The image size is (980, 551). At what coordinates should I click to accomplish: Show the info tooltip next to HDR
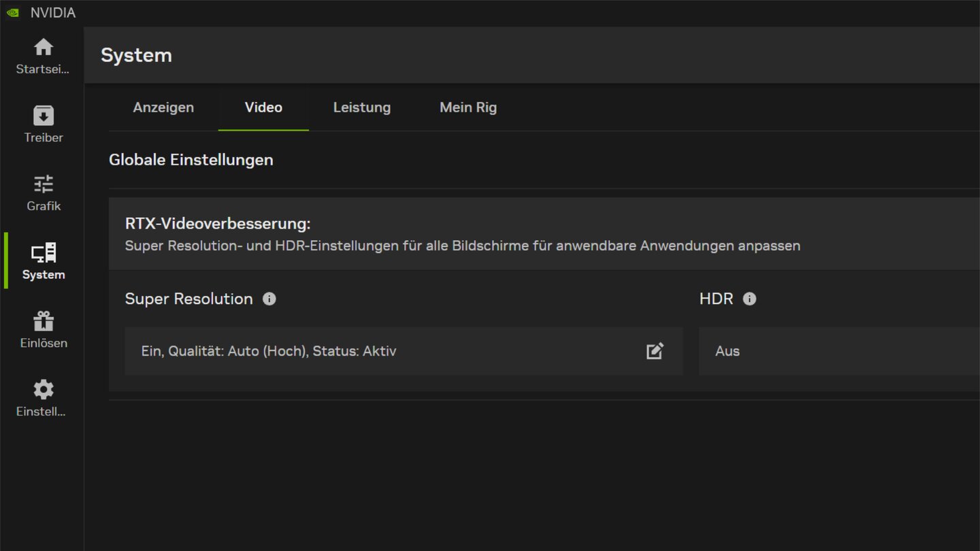pyautogui.click(x=749, y=299)
